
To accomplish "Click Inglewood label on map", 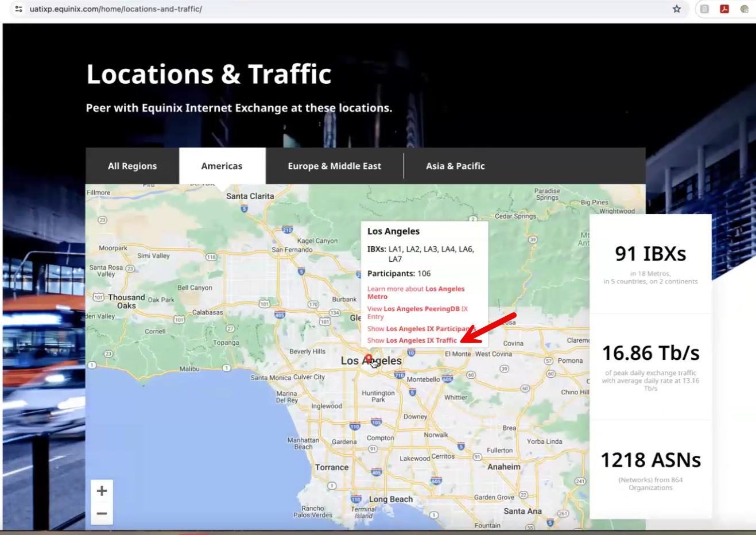I will (x=326, y=406).
